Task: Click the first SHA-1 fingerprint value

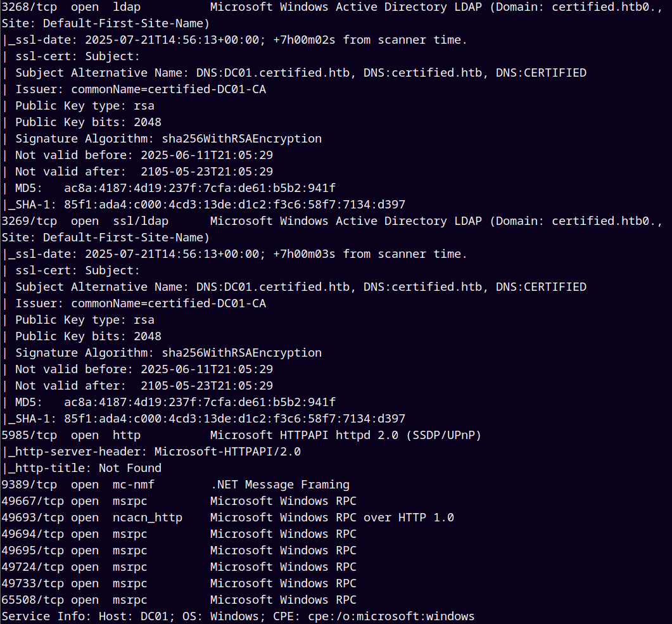Action: point(234,205)
